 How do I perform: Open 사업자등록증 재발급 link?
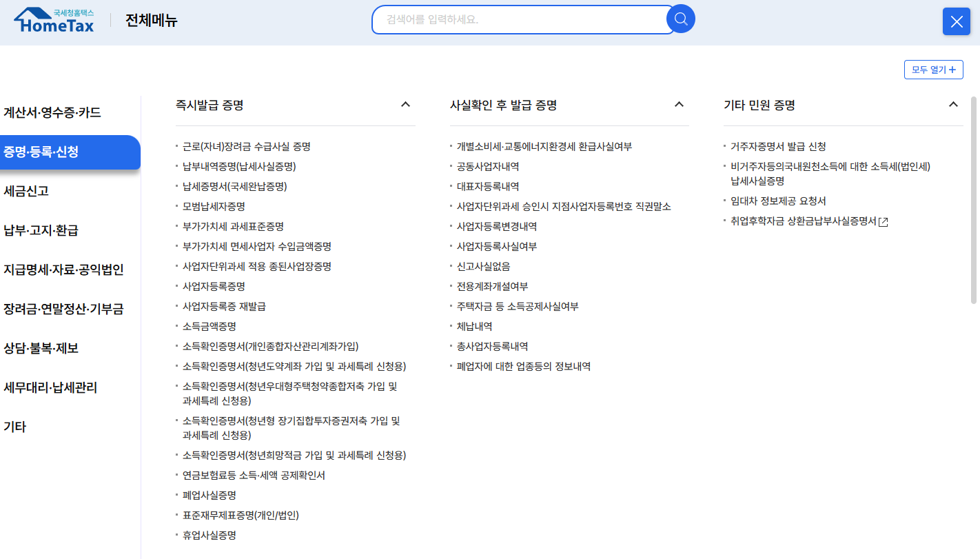point(224,307)
